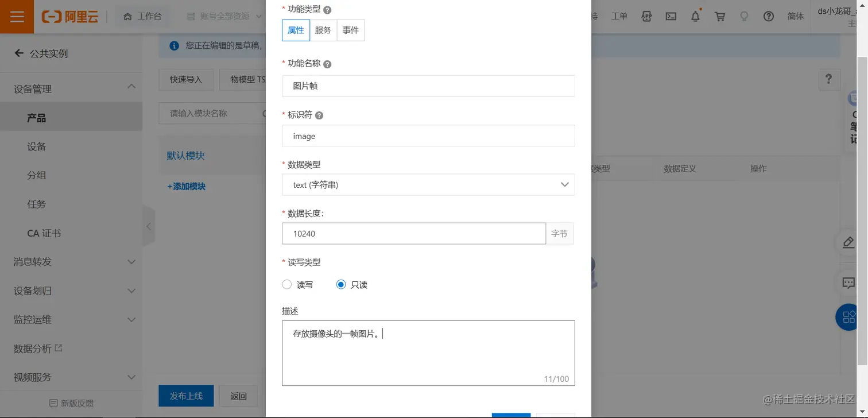
Task: Click the 功能名称 input field
Action: 428,86
